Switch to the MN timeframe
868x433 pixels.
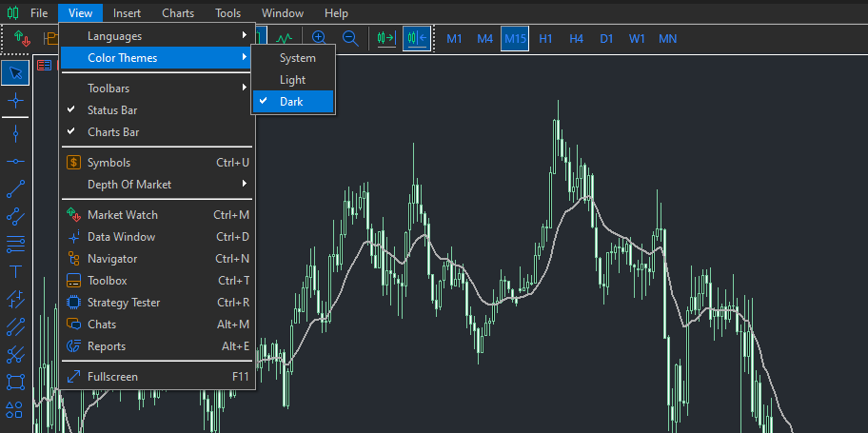[667, 39]
